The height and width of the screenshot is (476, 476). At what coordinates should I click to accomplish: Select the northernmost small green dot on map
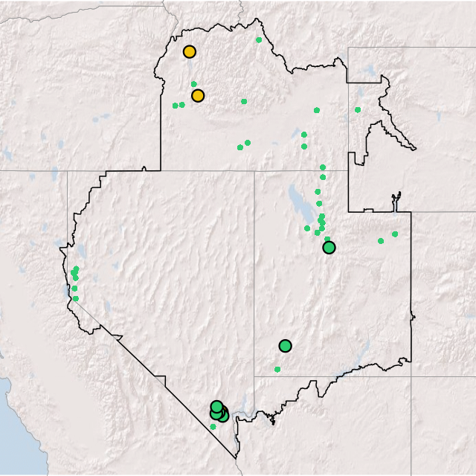coord(259,39)
